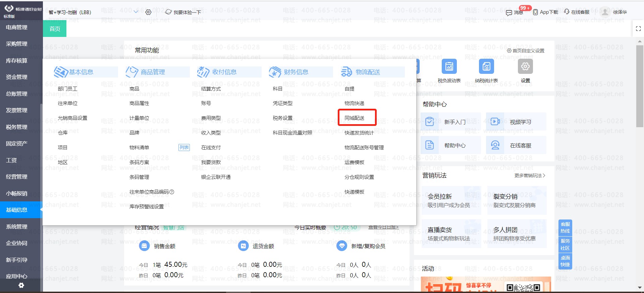This screenshot has width=644, height=293.
Task: Open the 消息 messages icon
Action: (509, 12)
